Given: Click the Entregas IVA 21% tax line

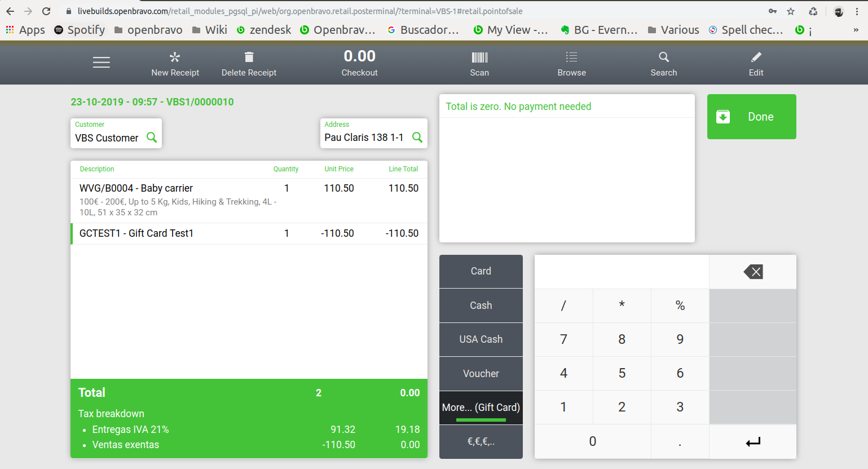Looking at the screenshot, I should (249, 430).
